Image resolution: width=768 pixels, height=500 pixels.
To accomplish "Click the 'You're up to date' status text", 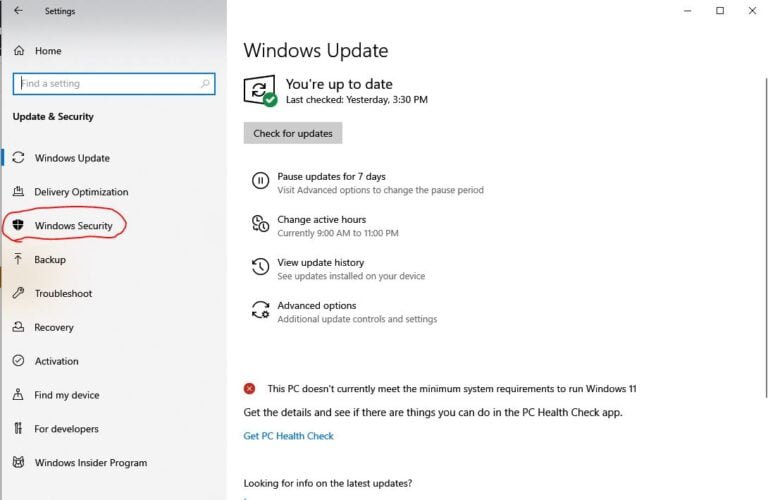I will tap(339, 84).
